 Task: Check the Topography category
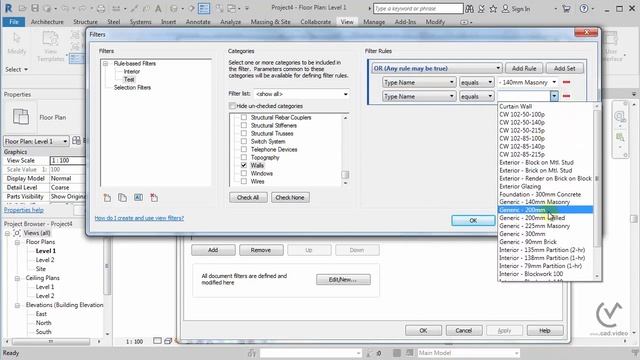pyautogui.click(x=244, y=158)
